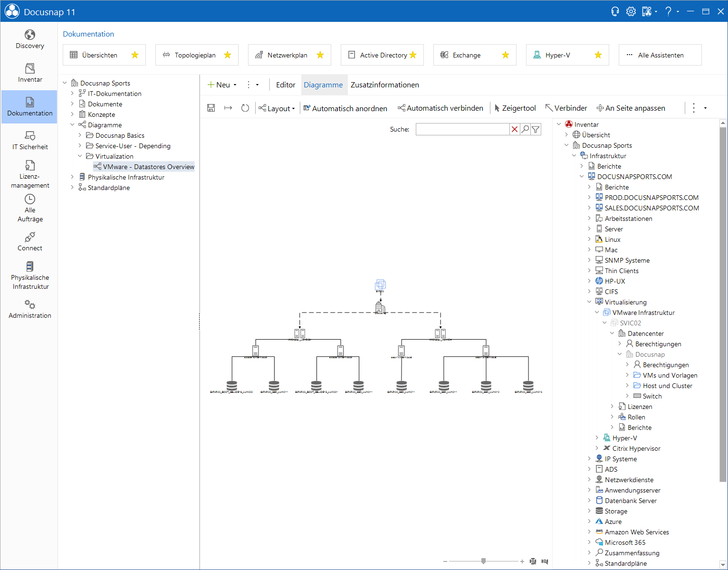Open Alle Assistenten button

pos(660,55)
